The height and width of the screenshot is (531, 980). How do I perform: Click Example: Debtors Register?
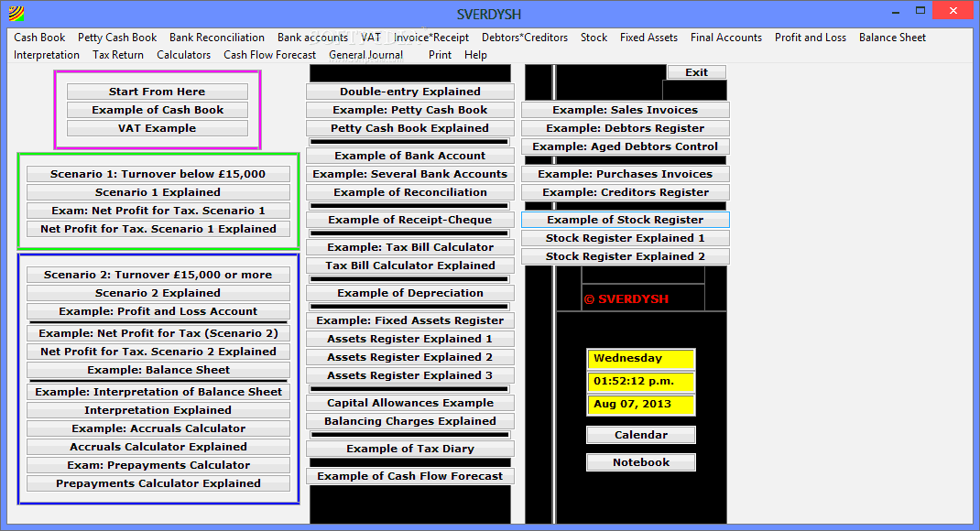click(x=625, y=128)
